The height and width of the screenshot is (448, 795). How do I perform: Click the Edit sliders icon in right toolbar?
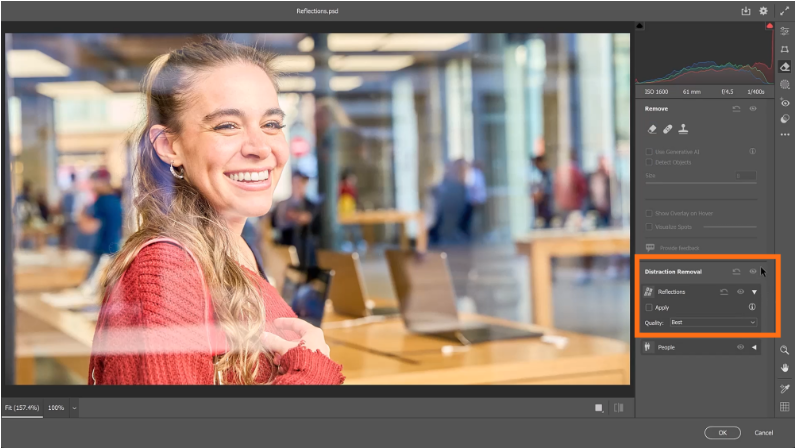click(x=785, y=31)
